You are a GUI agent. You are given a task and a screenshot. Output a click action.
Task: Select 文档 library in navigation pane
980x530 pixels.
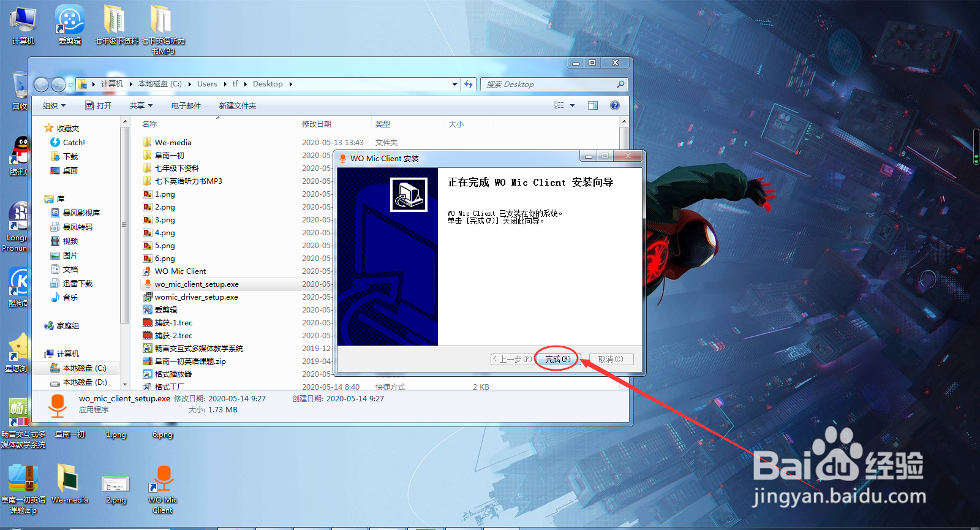coord(64,269)
